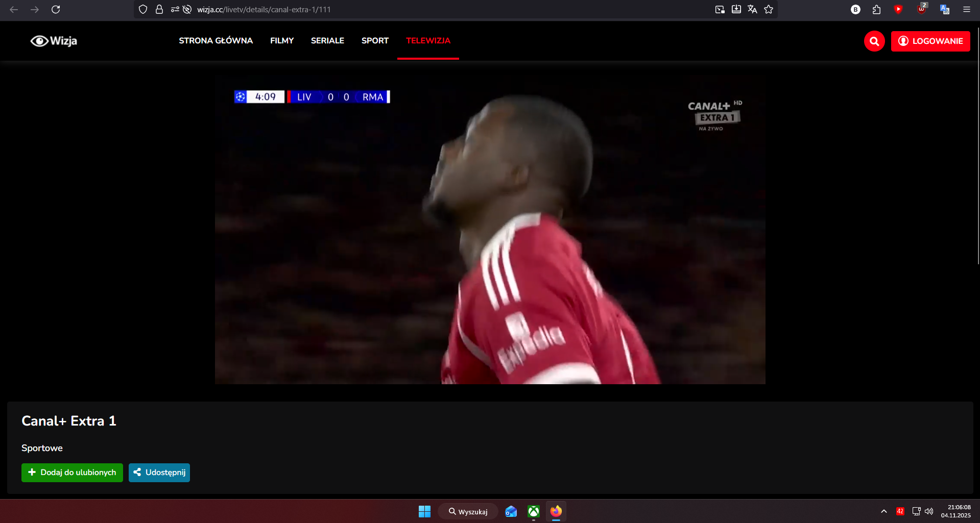Open the Firefox hamburger application menu

966,9
